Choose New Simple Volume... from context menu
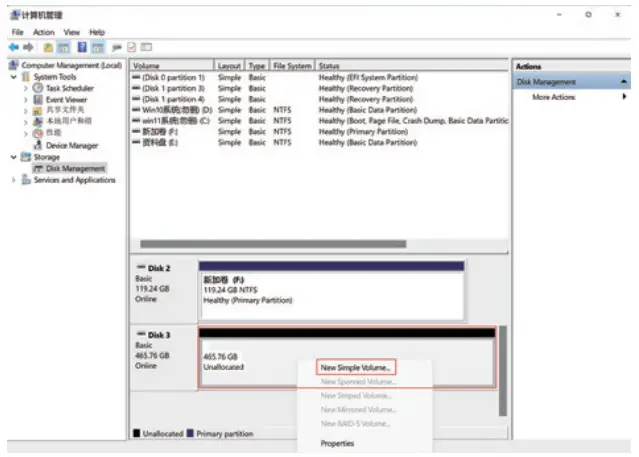 click(x=356, y=368)
